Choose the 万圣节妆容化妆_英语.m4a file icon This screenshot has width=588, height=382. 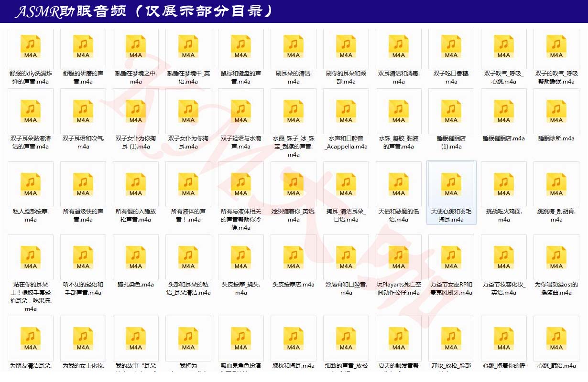pos(504,258)
